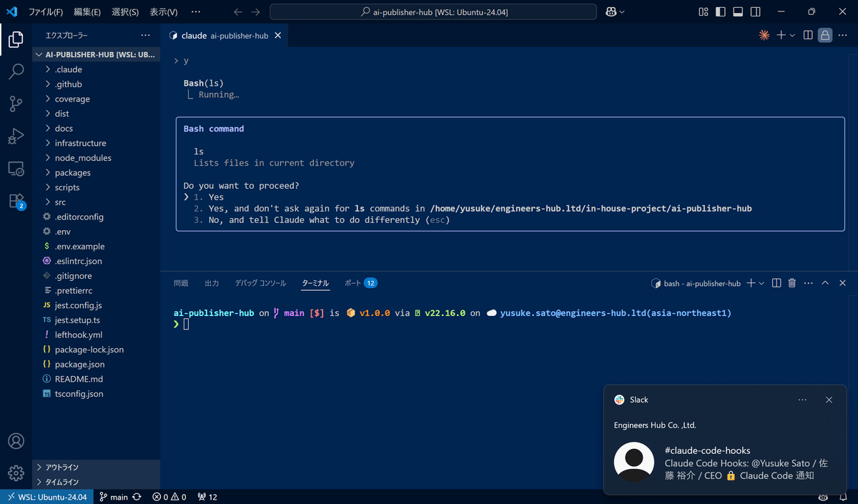Open the Search view

pos(16,71)
